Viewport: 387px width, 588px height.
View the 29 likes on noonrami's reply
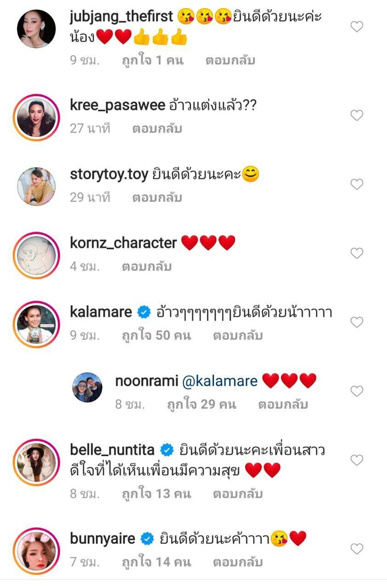[201, 404]
